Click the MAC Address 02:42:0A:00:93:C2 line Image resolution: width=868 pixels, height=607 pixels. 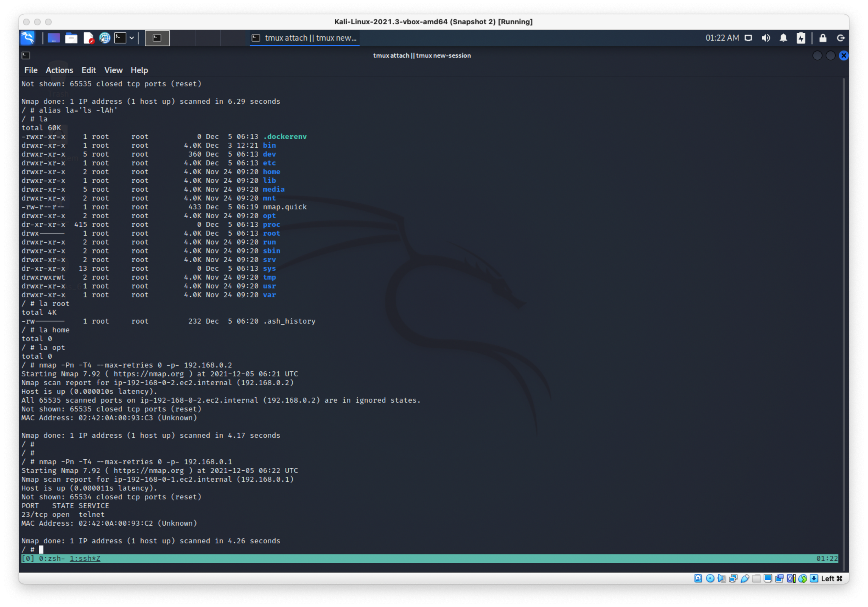tap(109, 523)
